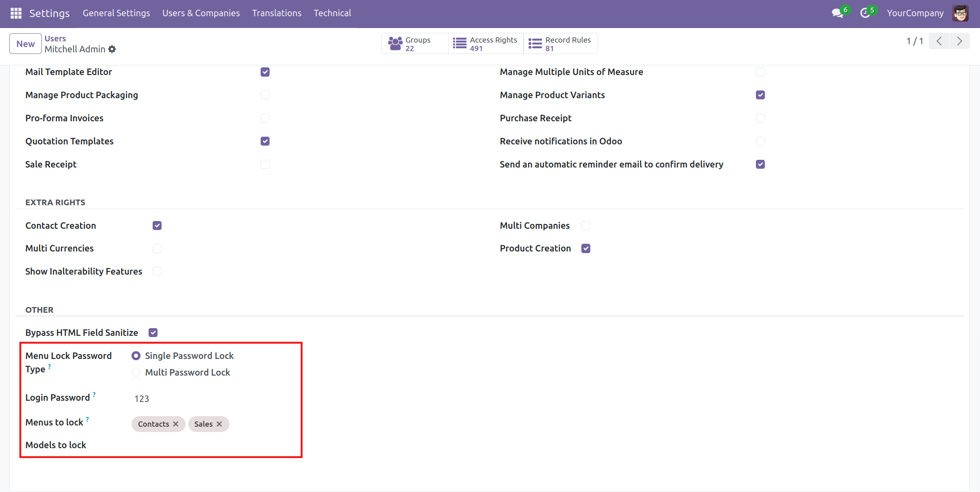980x492 pixels.
Task: Remove the Sales tag from Menus to lock
Action: (x=219, y=424)
